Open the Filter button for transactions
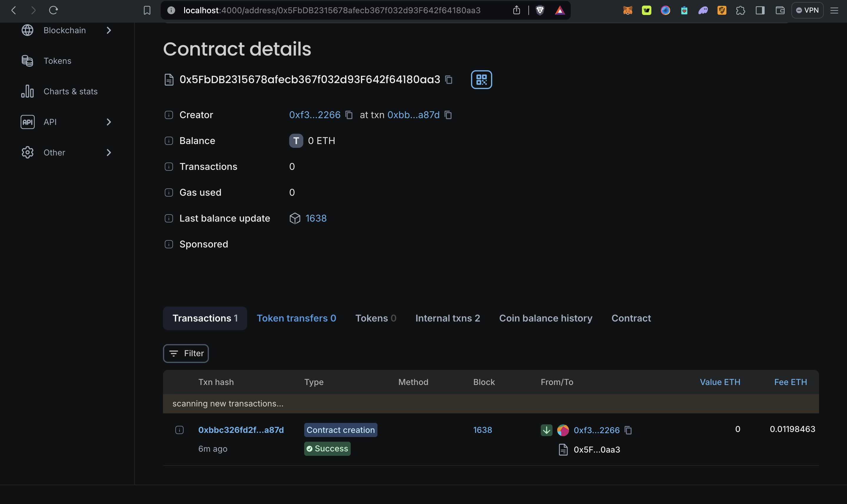Image resolution: width=847 pixels, height=504 pixels. click(186, 353)
